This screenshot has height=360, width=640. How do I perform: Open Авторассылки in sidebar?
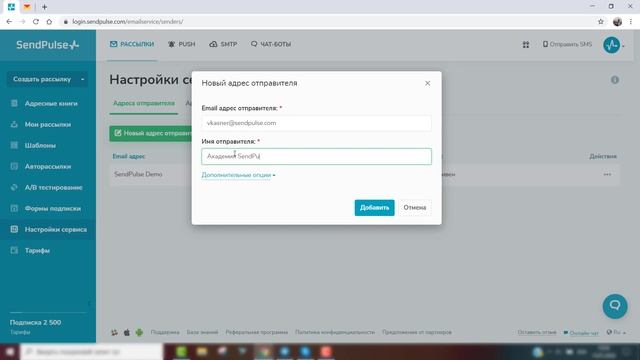(48, 167)
